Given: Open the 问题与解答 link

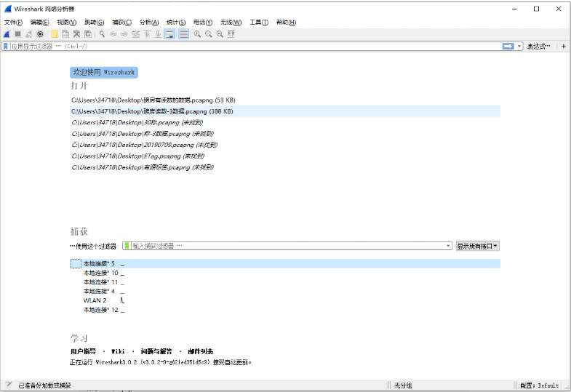Looking at the screenshot, I should (x=156, y=351).
